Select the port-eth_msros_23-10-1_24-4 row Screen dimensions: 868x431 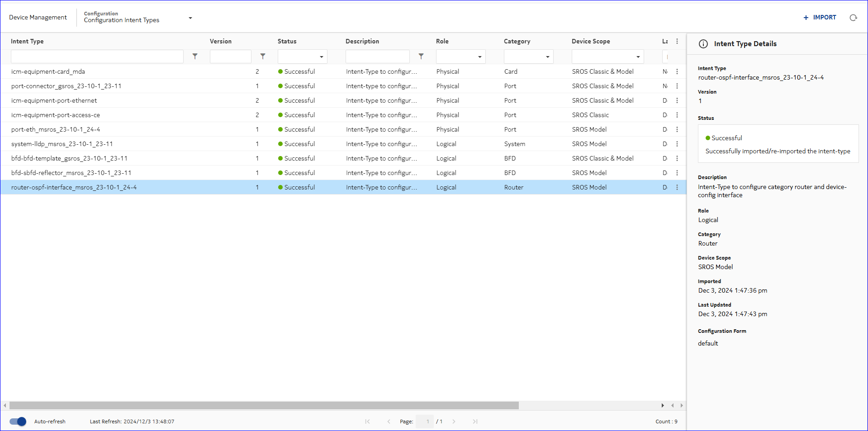56,129
